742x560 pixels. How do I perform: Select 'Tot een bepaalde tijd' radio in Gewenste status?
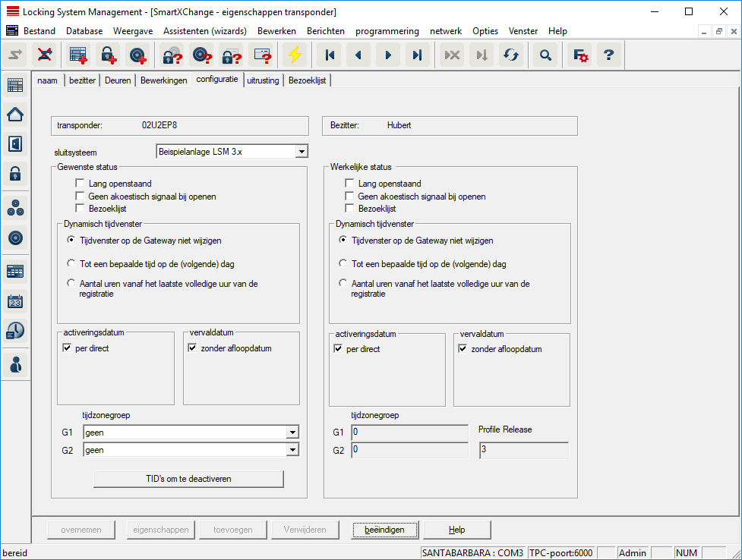tap(71, 264)
